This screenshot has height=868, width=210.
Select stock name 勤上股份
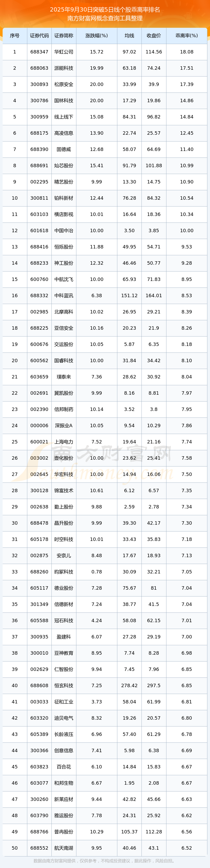click(64, 507)
